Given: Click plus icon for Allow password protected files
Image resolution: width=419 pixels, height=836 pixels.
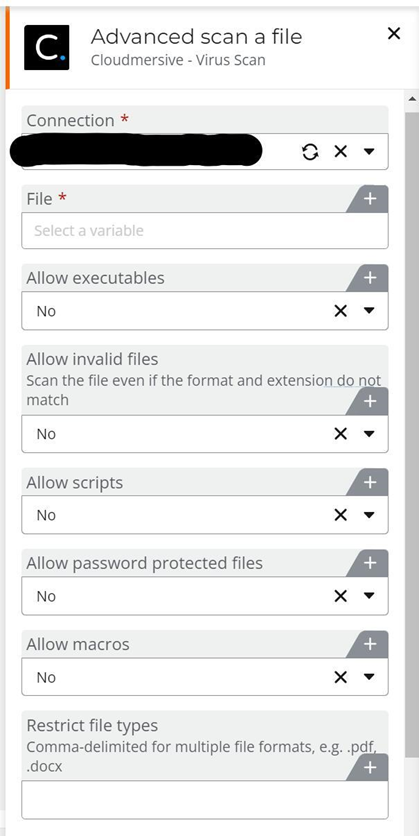Looking at the screenshot, I should 370,563.
